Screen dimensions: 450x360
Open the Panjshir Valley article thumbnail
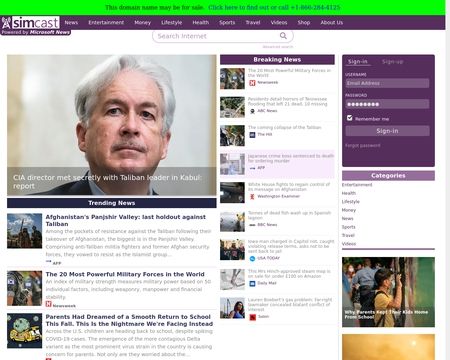pos(25,231)
